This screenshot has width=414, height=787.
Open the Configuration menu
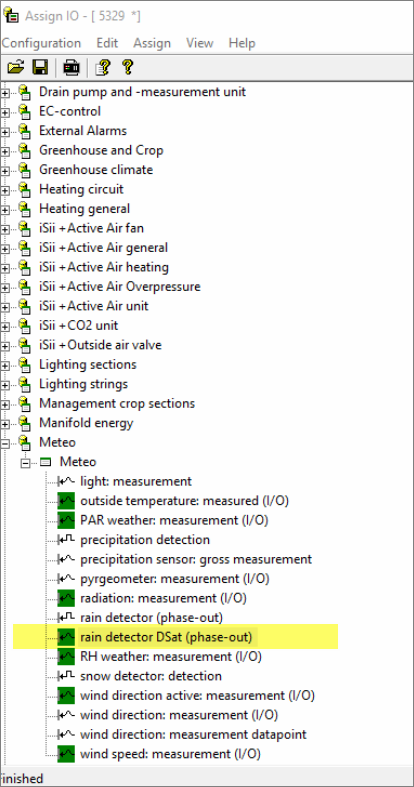41,43
